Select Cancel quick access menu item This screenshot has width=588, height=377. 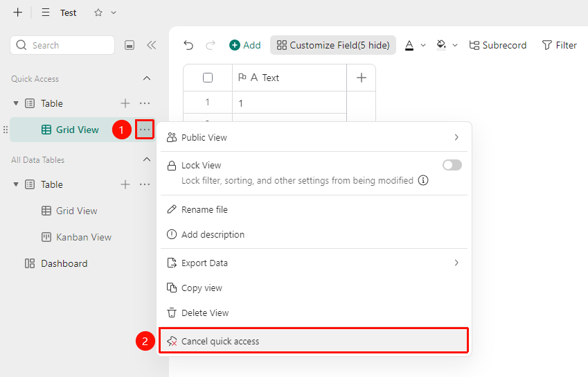tap(314, 340)
